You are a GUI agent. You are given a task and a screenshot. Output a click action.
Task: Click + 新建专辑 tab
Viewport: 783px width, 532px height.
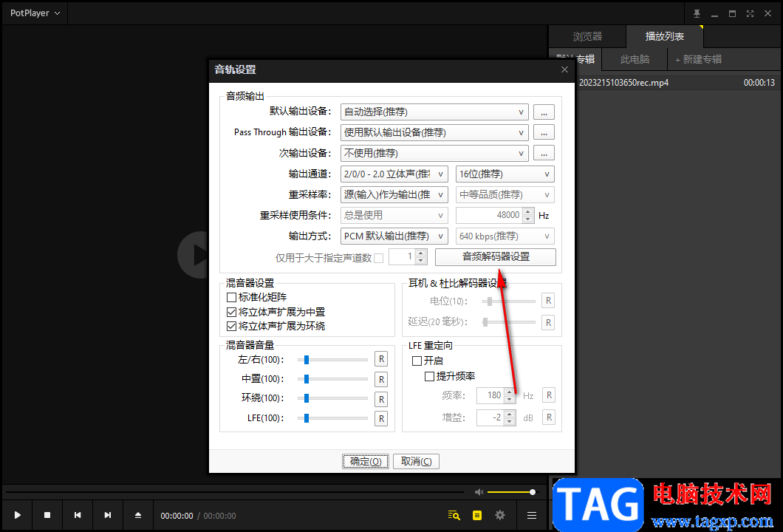click(x=698, y=59)
